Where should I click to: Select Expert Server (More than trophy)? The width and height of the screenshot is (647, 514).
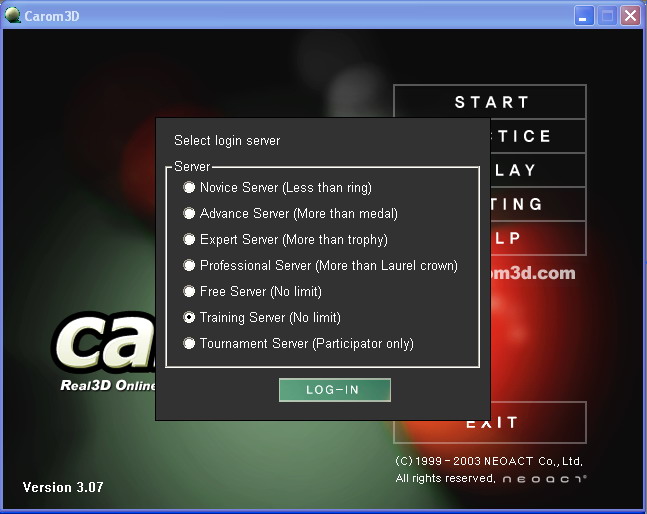(x=189, y=239)
